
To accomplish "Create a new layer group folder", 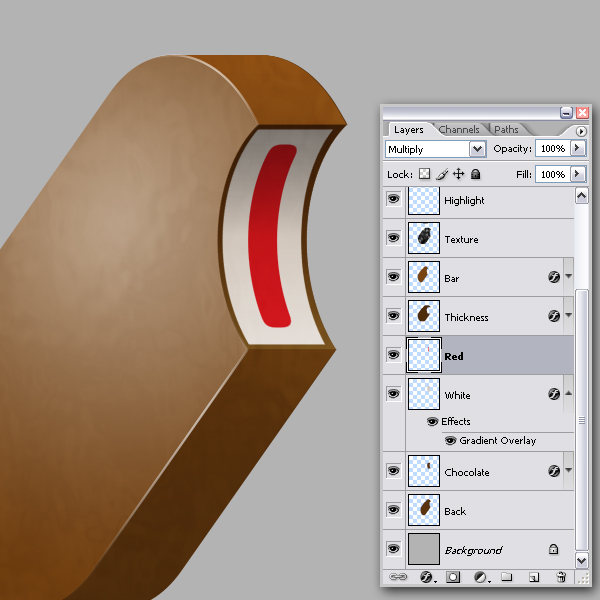I will point(507,576).
